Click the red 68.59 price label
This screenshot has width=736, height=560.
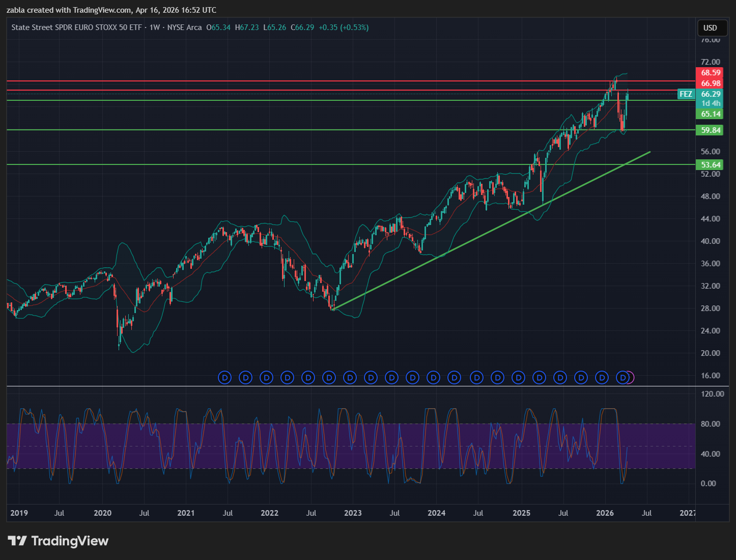pos(710,73)
